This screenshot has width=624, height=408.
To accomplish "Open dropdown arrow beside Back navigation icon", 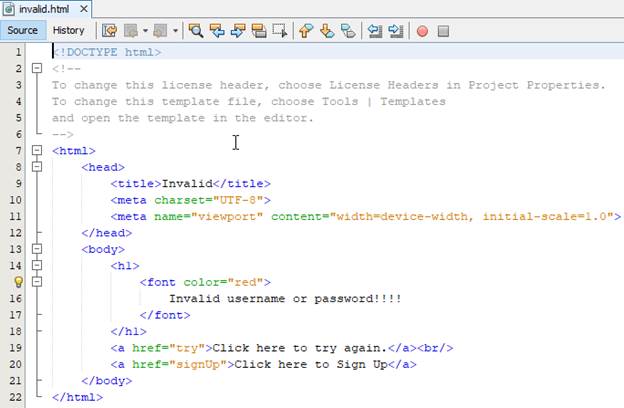I will 145,31.
